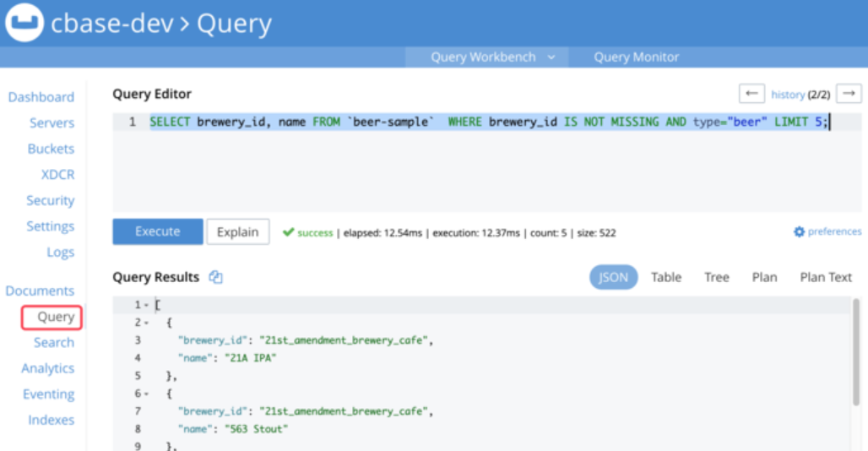Viewport: 868px width, 451px height.
Task: Click brewery_id value on result line 3
Action: point(344,340)
